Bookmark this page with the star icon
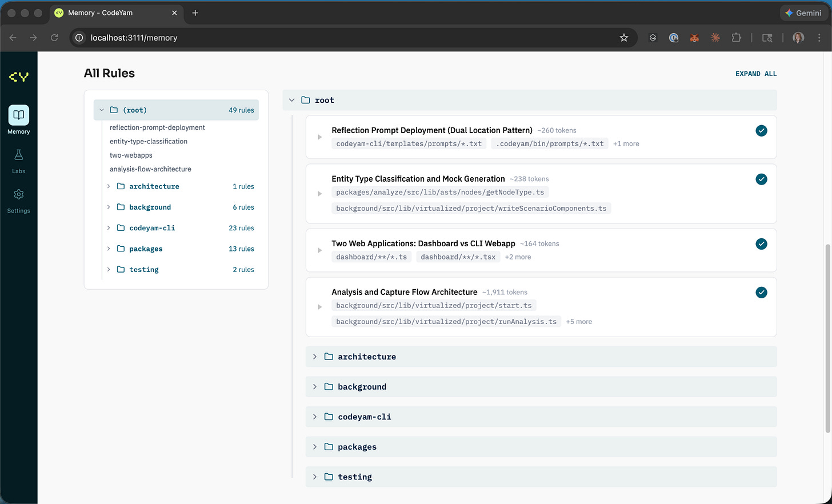Screen dimensions: 832x504 [x=624, y=38]
